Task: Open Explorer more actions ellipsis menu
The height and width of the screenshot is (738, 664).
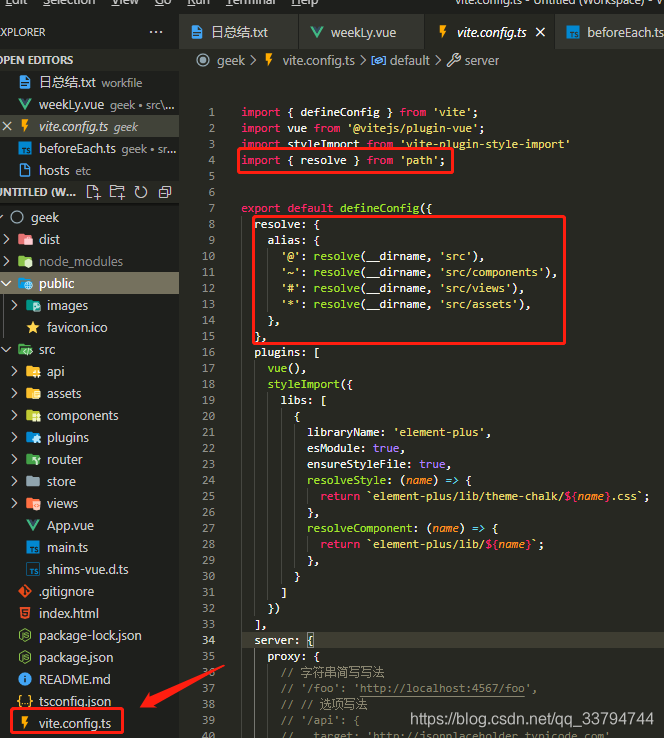Action: pos(156,32)
